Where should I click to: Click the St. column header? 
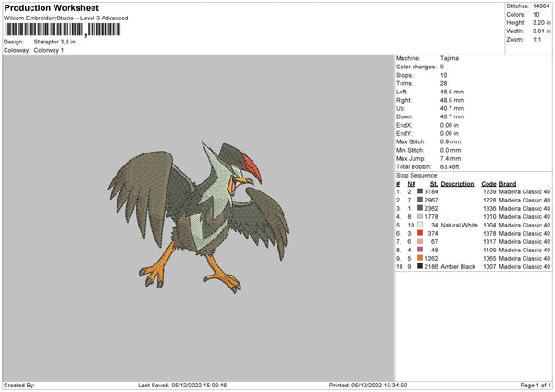(434, 184)
